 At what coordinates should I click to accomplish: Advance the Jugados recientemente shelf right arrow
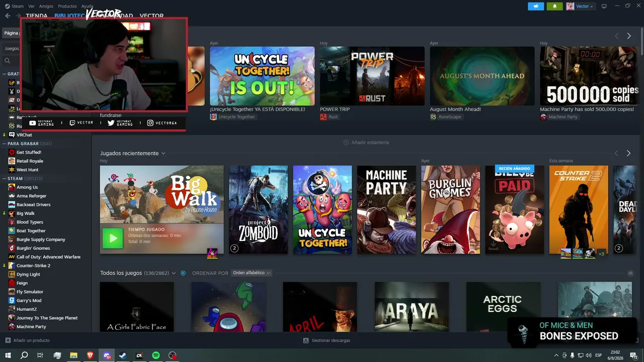click(x=628, y=153)
